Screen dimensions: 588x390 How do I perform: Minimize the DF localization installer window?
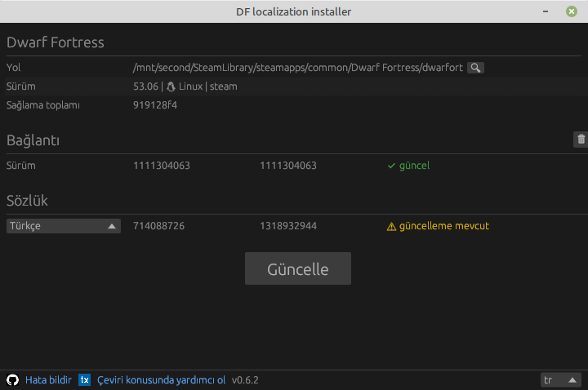546,11
